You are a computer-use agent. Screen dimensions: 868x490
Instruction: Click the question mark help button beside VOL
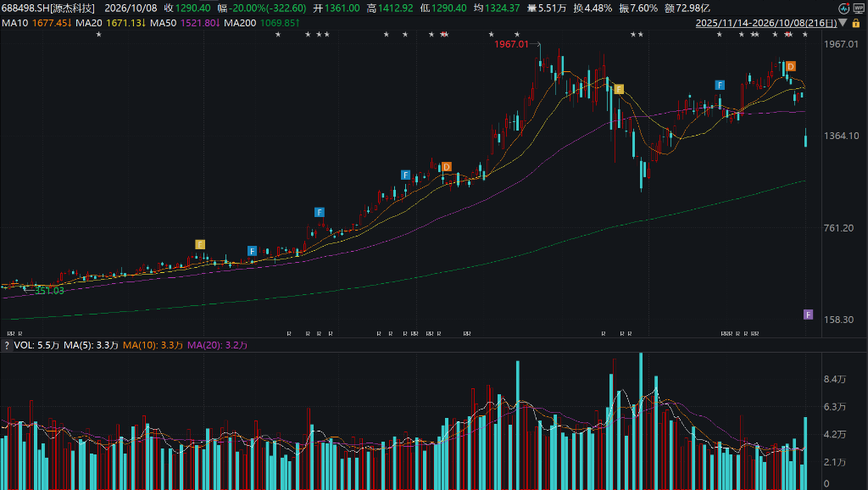click(x=6, y=346)
